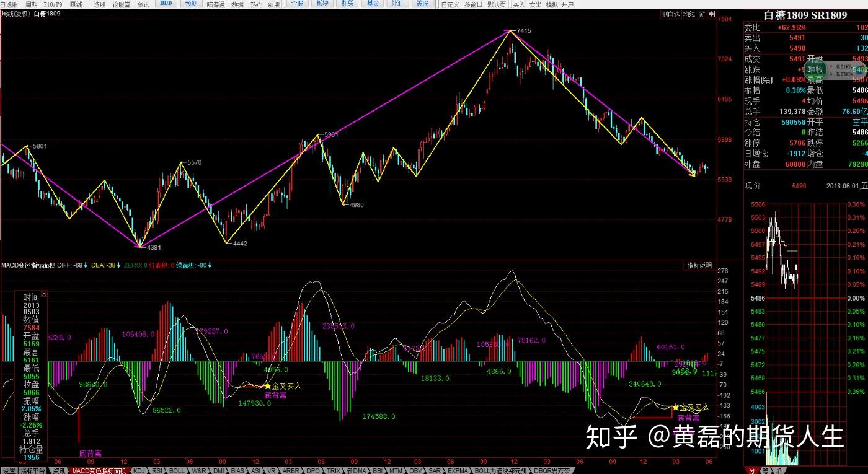Screen dimensions: 868x474
Task: Click 开户 open account in toolbar
Action: click(x=567, y=4)
